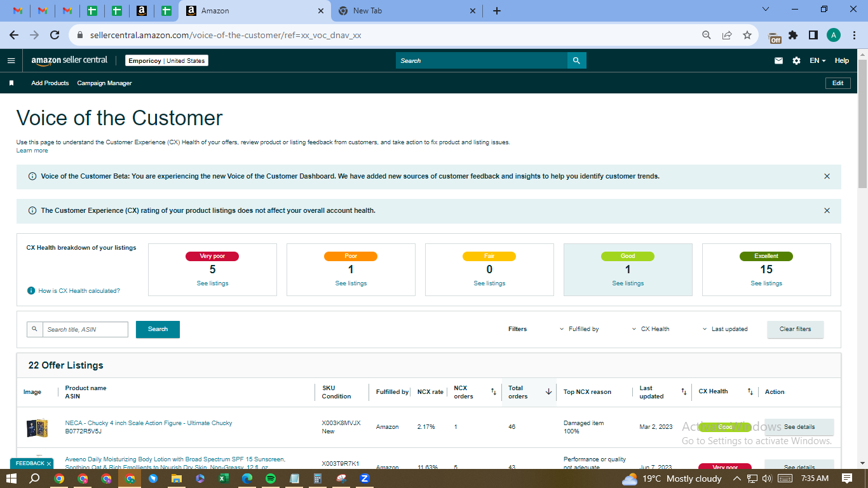Click the bookmark icon beside Add Products
Screen dimensions: 868x488
pyautogui.click(x=11, y=83)
